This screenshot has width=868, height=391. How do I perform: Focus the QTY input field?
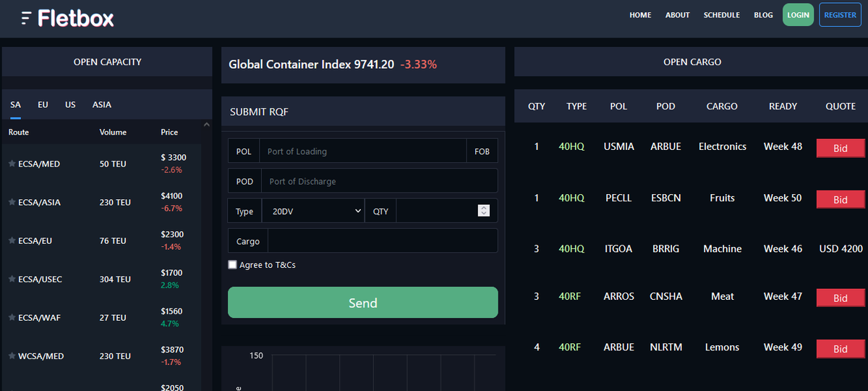447,211
